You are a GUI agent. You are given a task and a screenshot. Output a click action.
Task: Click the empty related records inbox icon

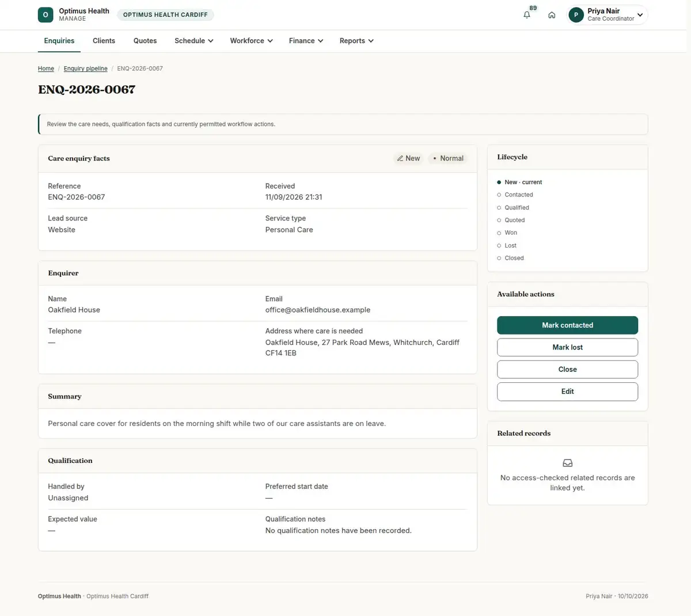click(568, 463)
